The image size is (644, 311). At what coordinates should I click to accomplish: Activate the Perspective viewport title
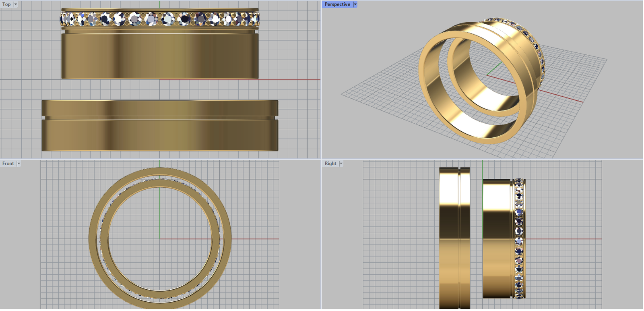(337, 4)
